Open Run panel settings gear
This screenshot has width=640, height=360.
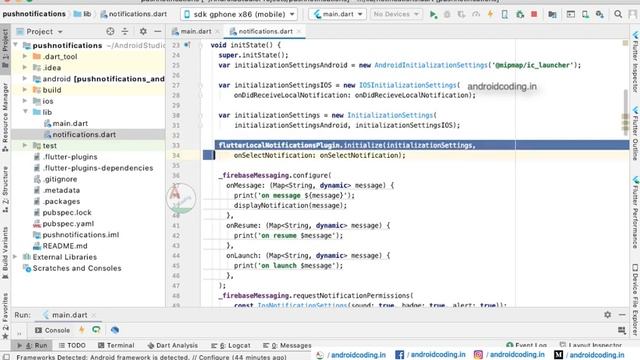pyautogui.click(x=608, y=315)
